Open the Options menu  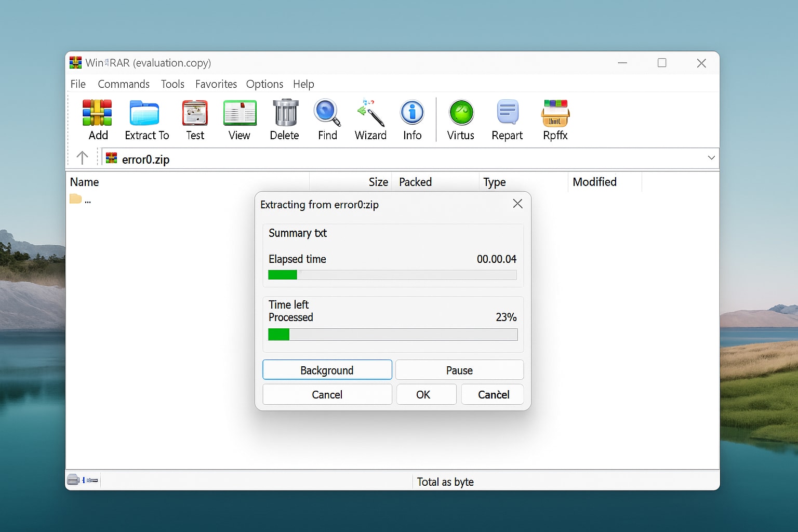pyautogui.click(x=264, y=84)
